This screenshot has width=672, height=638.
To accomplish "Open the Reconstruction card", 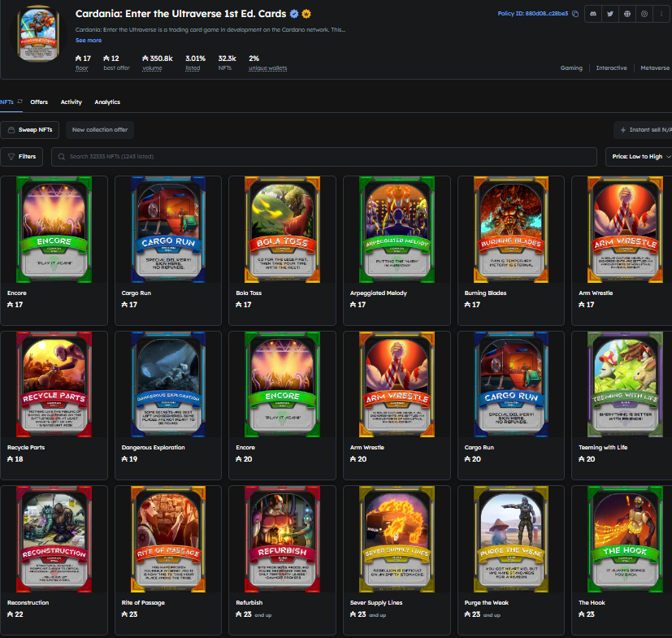I will (x=54, y=560).
